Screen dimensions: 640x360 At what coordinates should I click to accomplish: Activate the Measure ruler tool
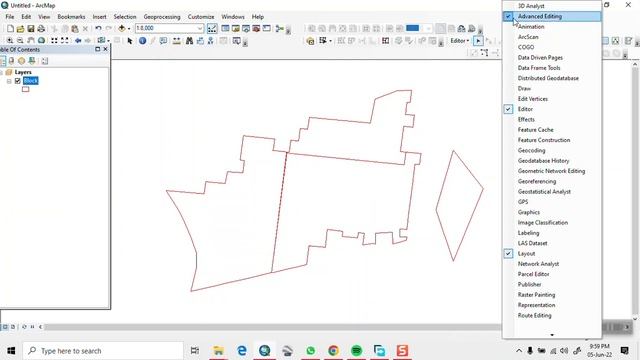[x=176, y=41]
